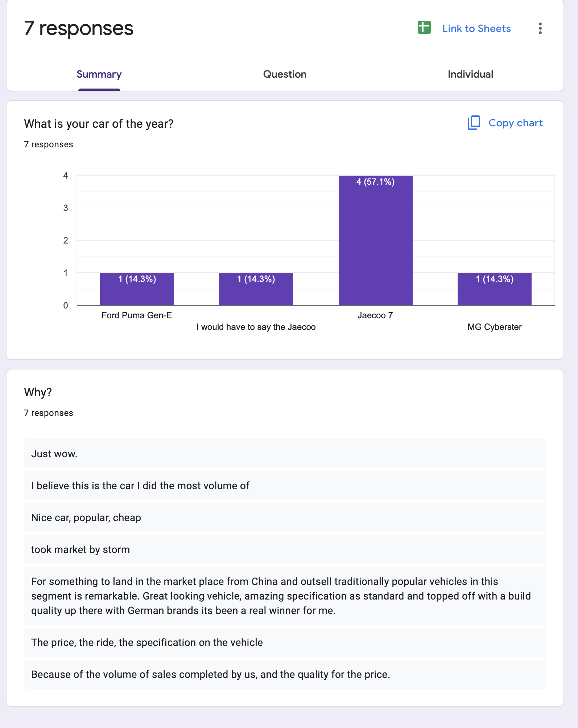Click the green Google Sheets icon
578x728 pixels.
[x=424, y=28]
